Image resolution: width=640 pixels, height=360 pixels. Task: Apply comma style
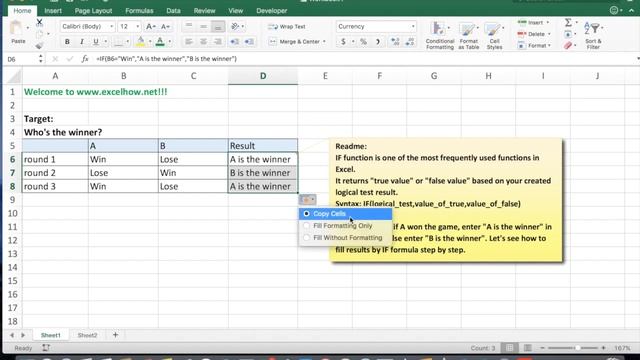(378, 42)
